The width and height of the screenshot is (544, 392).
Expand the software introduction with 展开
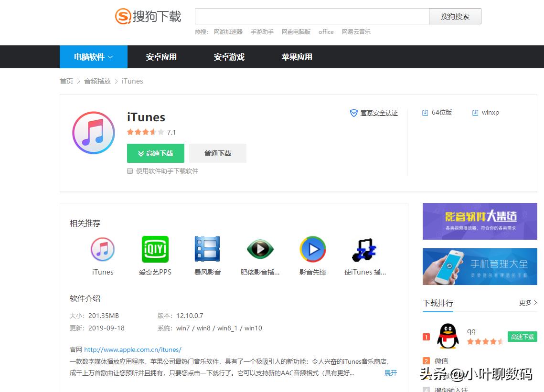390,373
